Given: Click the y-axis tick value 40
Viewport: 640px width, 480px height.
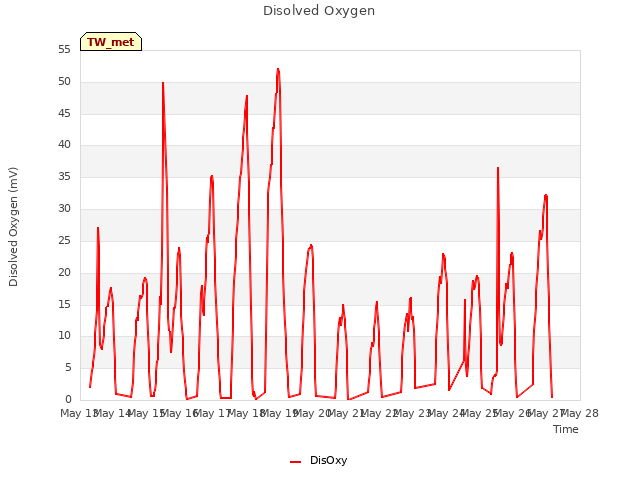Looking at the screenshot, I should pyautogui.click(x=64, y=144).
